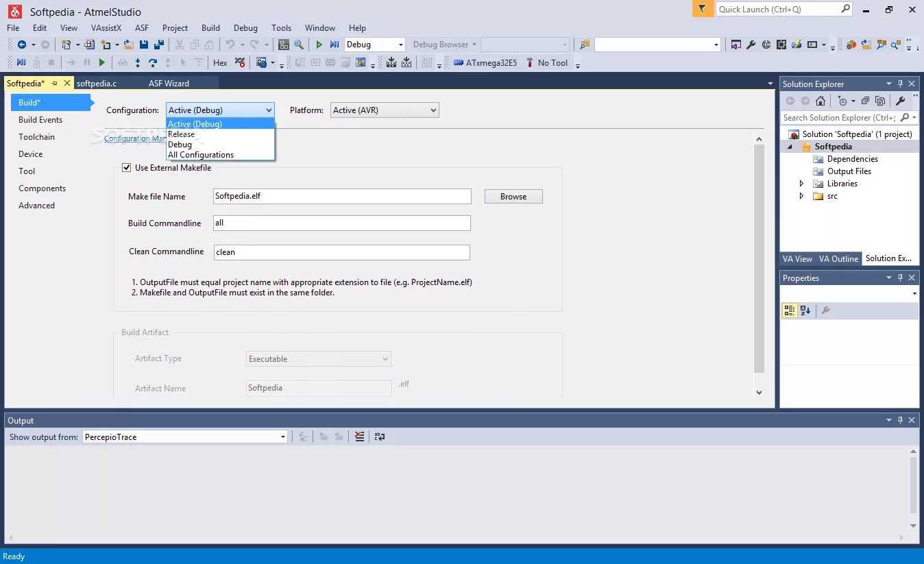Click the green Start Without Debugging arrow
This screenshot has height=564, width=924.
pyautogui.click(x=319, y=45)
